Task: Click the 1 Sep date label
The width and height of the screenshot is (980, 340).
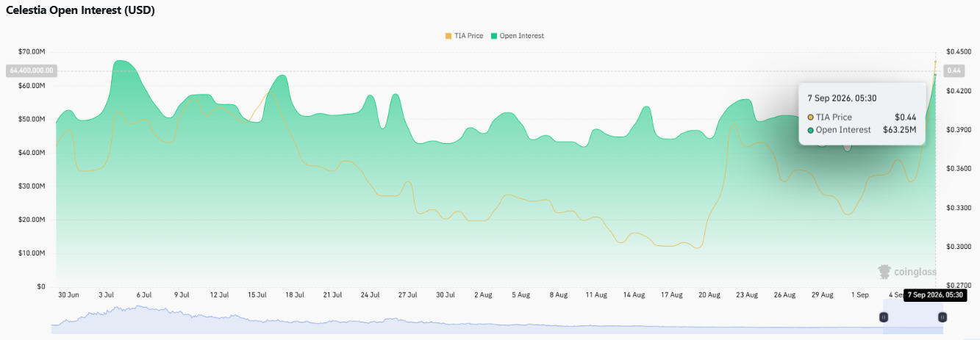Action: click(x=859, y=294)
